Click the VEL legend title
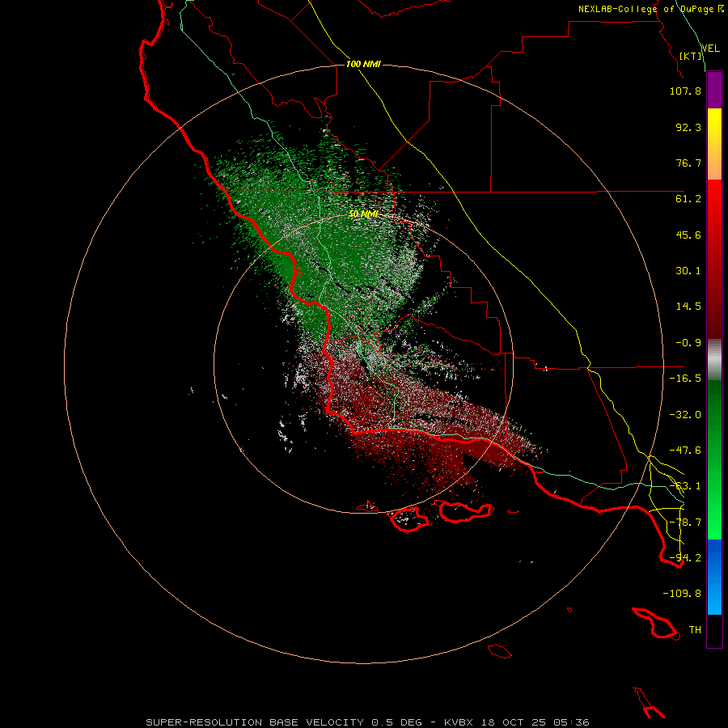 710,49
